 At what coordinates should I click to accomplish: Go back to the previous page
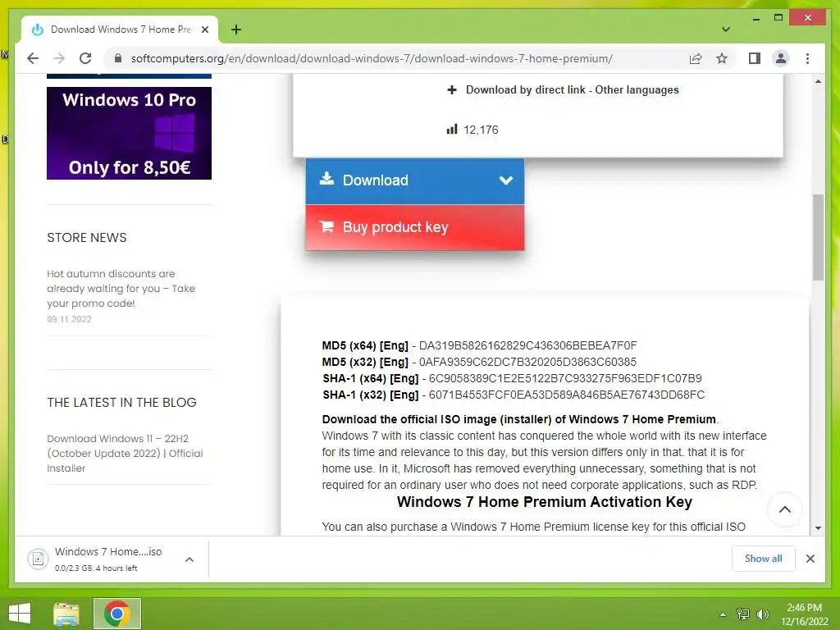tap(33, 58)
